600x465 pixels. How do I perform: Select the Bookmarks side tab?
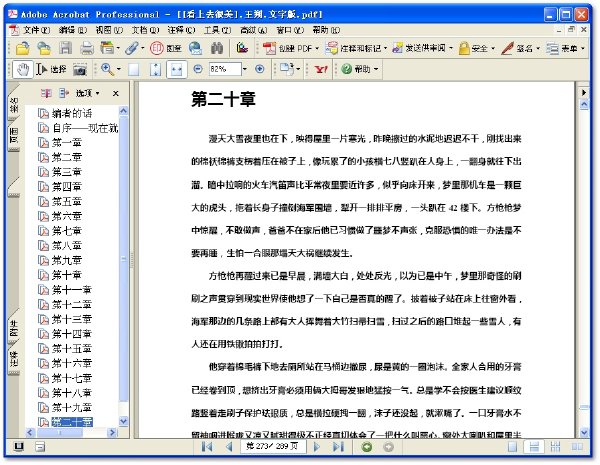click(13, 105)
